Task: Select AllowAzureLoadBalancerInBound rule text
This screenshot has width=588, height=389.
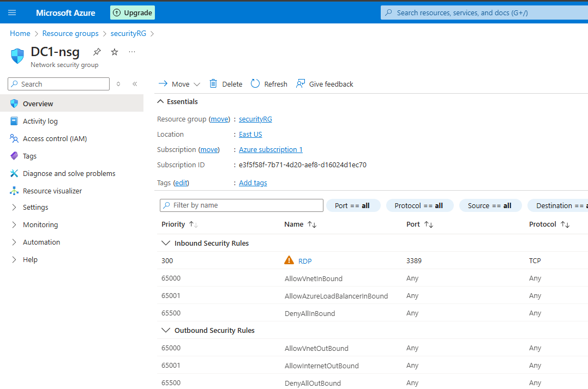Action: (x=337, y=296)
